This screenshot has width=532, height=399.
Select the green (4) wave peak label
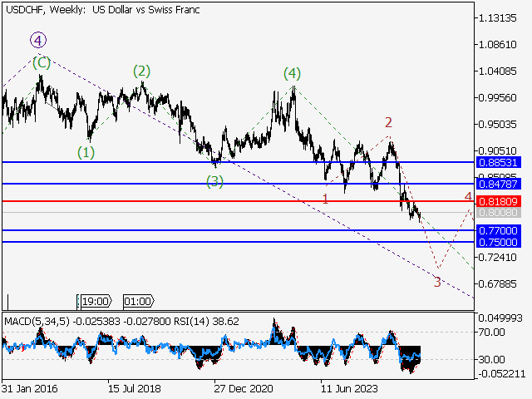pos(291,73)
